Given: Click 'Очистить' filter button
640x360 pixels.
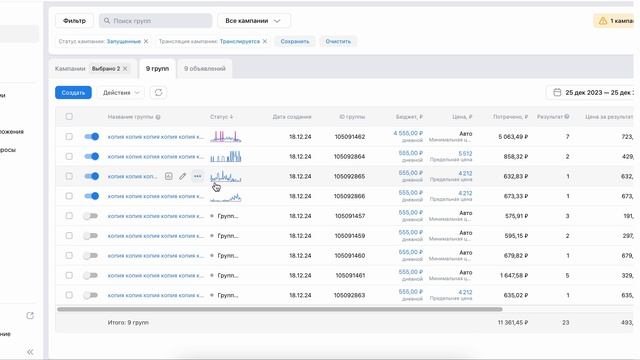Looking at the screenshot, I should pos(338,41).
